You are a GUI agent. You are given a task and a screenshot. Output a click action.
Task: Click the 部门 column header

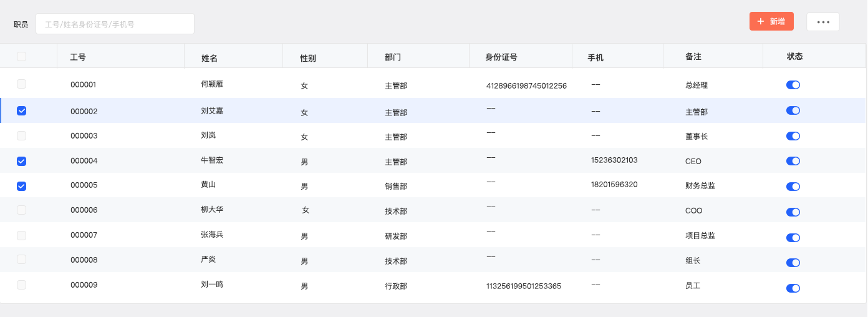(393, 57)
